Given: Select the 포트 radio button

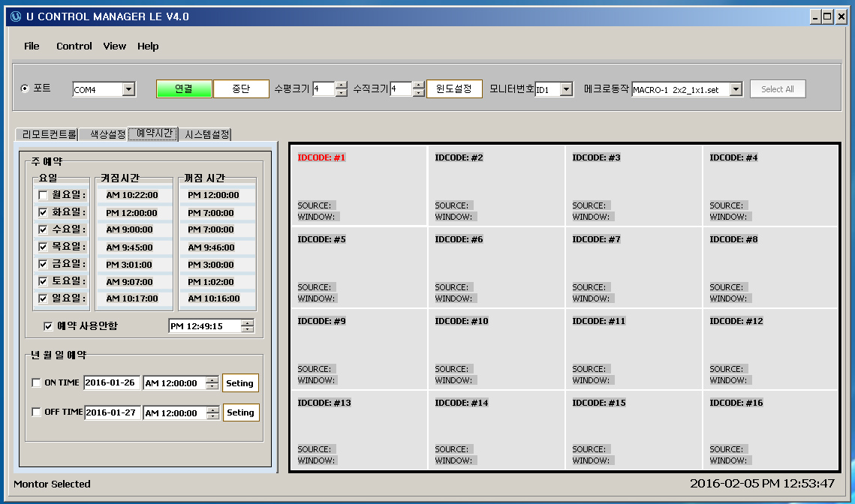Looking at the screenshot, I should point(25,88).
